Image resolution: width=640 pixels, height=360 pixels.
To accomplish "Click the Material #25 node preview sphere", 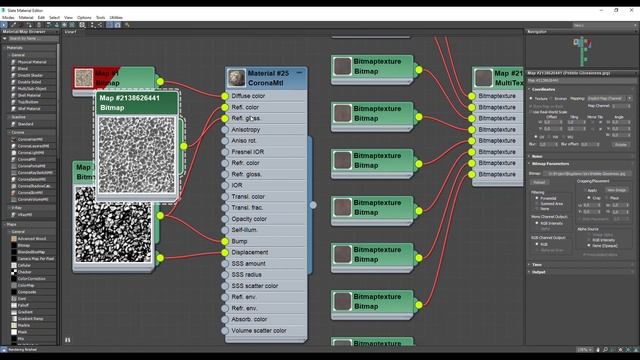I will tap(236, 78).
